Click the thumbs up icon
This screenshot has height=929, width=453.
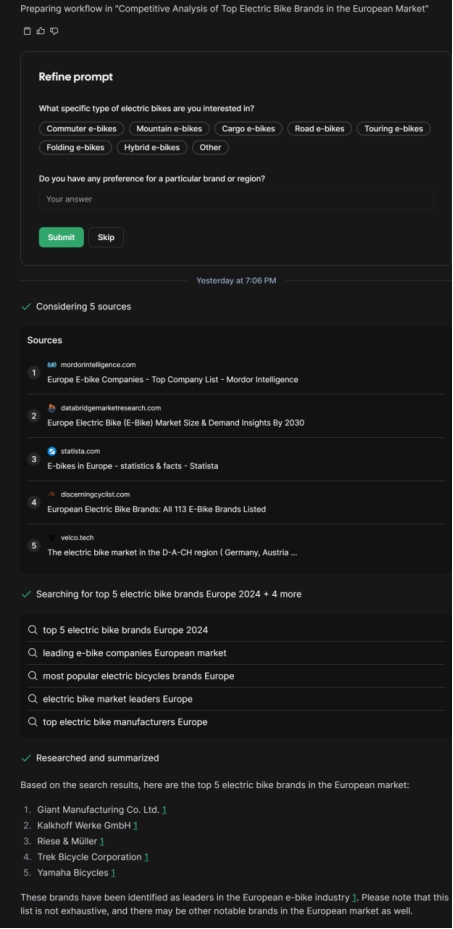tap(40, 31)
